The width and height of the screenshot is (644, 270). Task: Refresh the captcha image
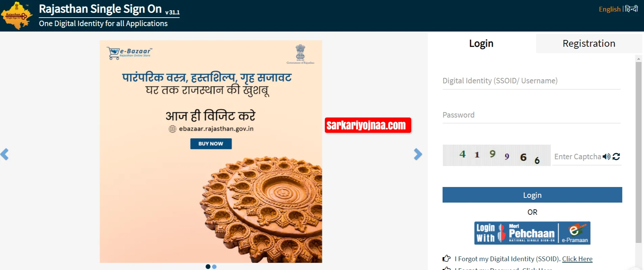[616, 157]
